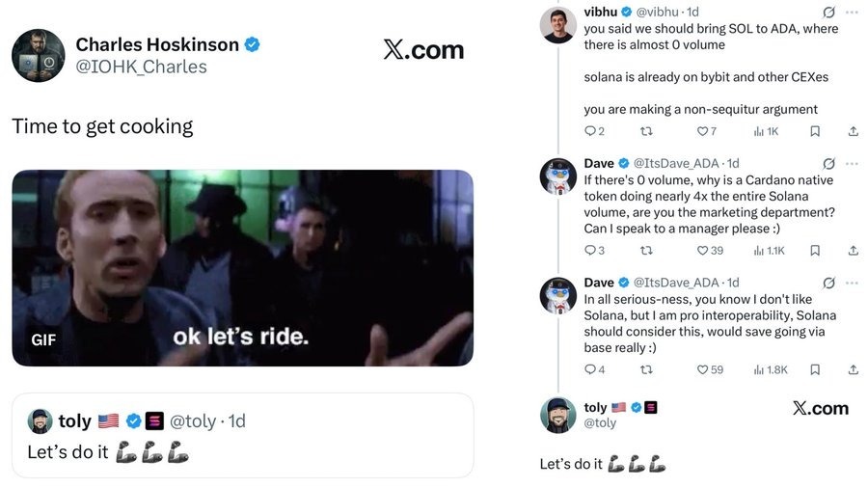Open Charles Hoskinson's profile name
Viewport: 868px width, 488px height.
(x=157, y=44)
